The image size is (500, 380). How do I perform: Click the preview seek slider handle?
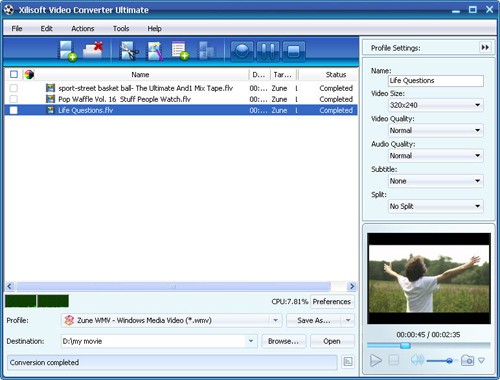[405, 345]
